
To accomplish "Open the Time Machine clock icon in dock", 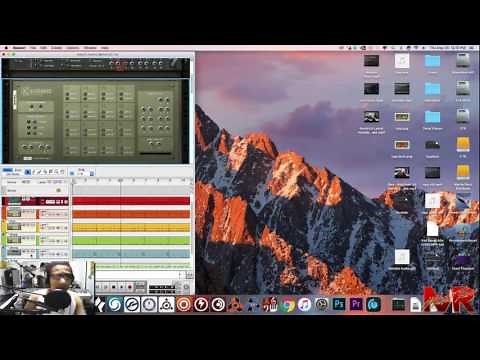I will click(x=322, y=304).
